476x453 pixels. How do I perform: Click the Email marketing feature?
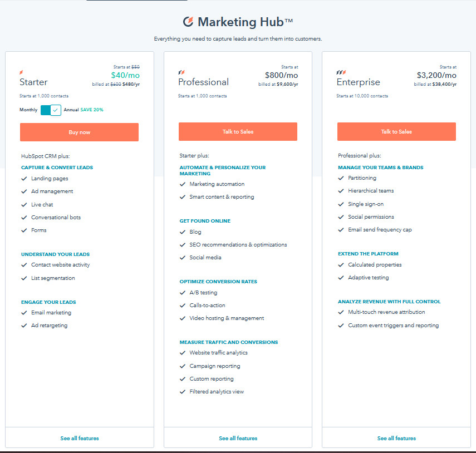tap(51, 313)
